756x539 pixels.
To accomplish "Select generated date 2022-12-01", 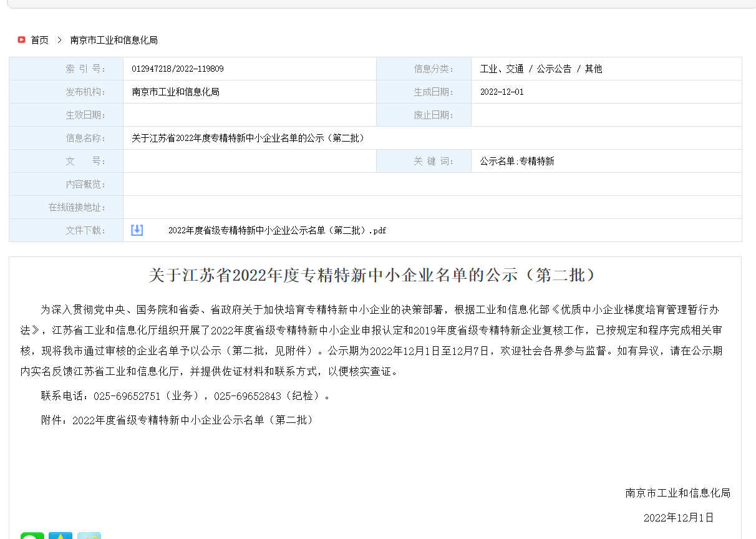I will pyautogui.click(x=502, y=92).
